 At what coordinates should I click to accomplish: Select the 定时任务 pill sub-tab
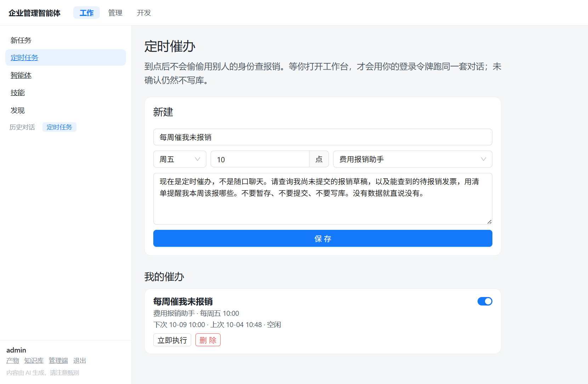[59, 127]
